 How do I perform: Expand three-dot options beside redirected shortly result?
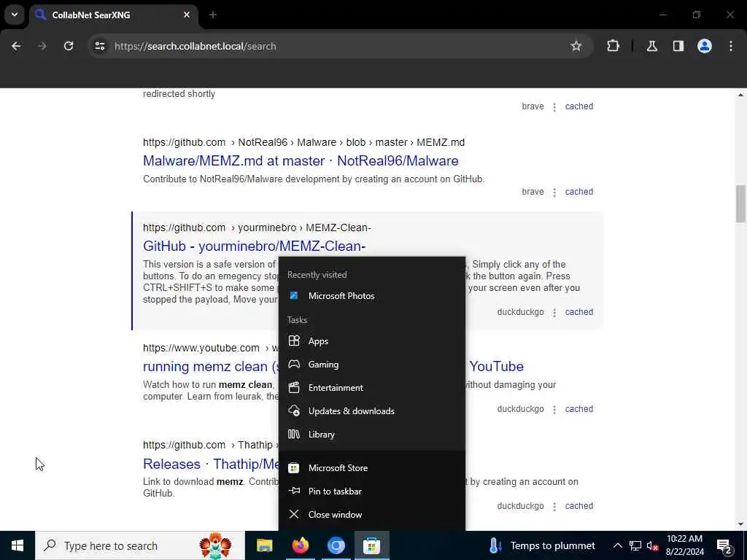point(554,106)
